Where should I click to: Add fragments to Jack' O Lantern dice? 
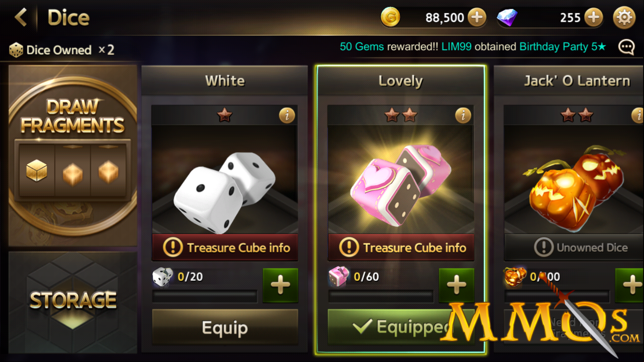630,285
